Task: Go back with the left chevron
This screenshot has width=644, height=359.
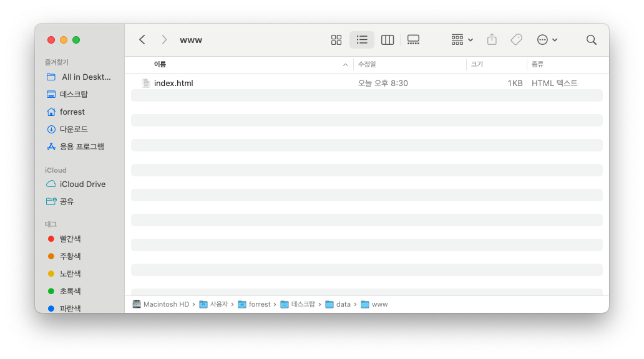Action: click(142, 40)
